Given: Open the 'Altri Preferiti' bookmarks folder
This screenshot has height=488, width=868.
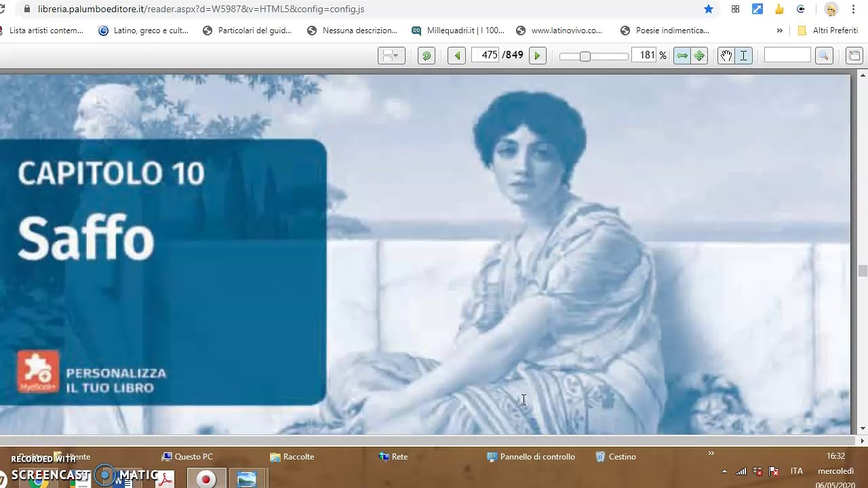Looking at the screenshot, I should [x=828, y=30].
